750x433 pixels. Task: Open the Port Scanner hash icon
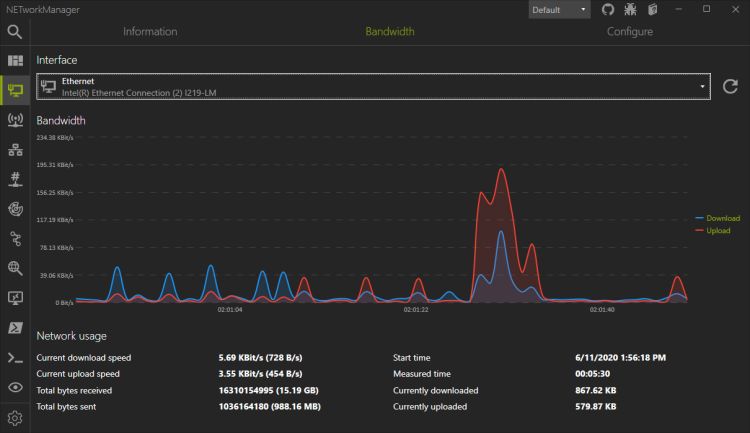tap(15, 179)
